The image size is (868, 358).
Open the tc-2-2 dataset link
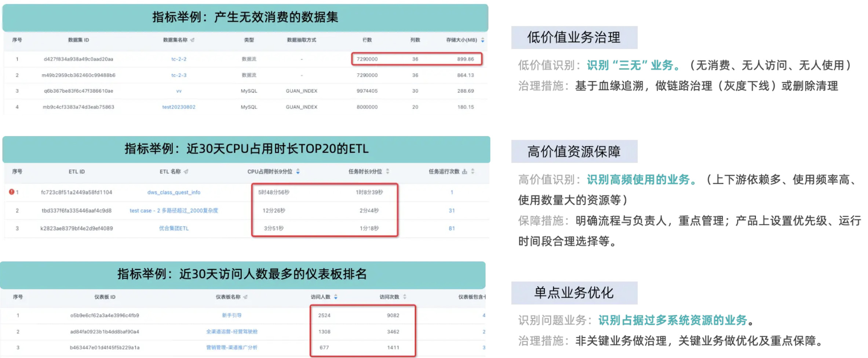pos(179,59)
